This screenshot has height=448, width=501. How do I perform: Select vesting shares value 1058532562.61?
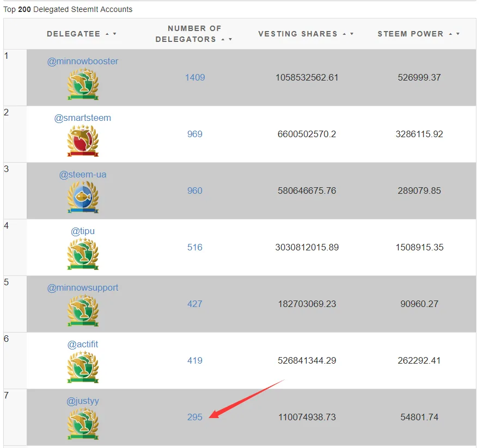(x=307, y=77)
